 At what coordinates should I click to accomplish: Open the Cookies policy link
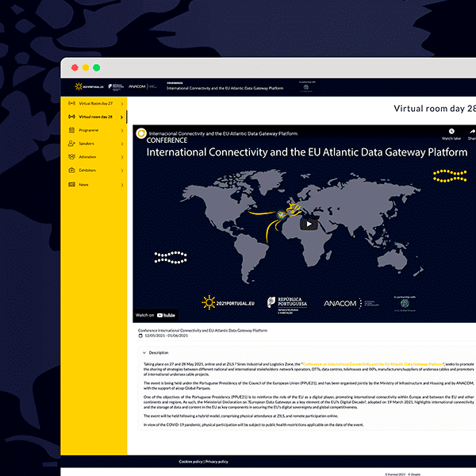(190, 462)
